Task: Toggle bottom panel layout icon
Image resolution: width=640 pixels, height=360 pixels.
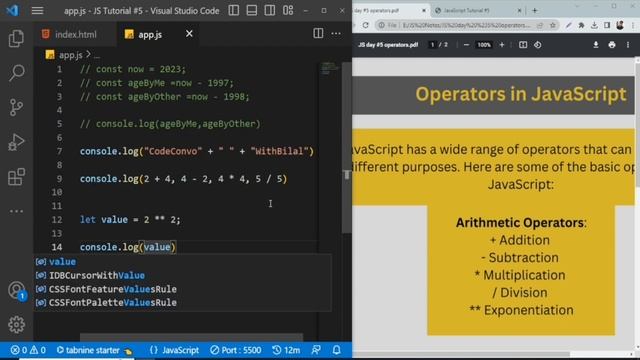Action: click(252, 10)
